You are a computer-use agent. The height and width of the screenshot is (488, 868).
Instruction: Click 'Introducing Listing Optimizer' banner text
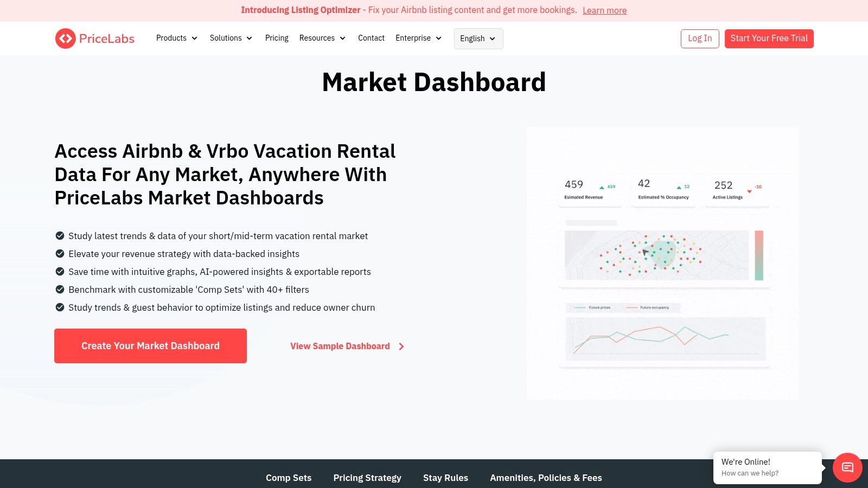click(x=301, y=10)
